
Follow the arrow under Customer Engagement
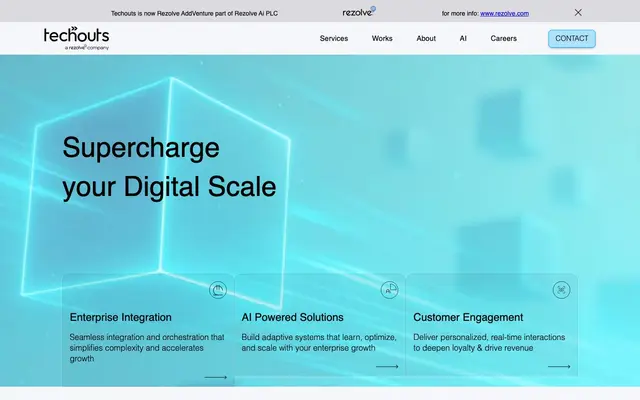click(x=559, y=367)
